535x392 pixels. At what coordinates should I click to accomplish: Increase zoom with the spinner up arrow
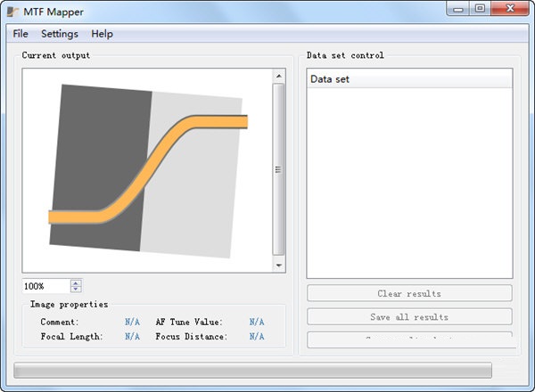(76, 283)
